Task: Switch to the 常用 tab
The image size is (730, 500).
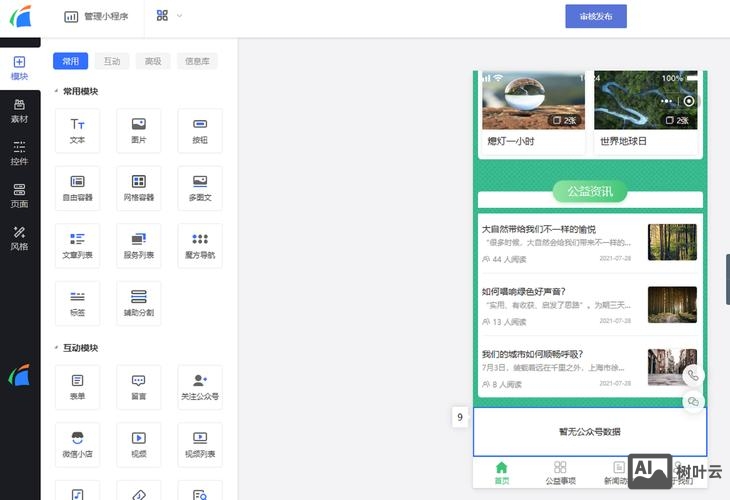Action: pos(70,61)
